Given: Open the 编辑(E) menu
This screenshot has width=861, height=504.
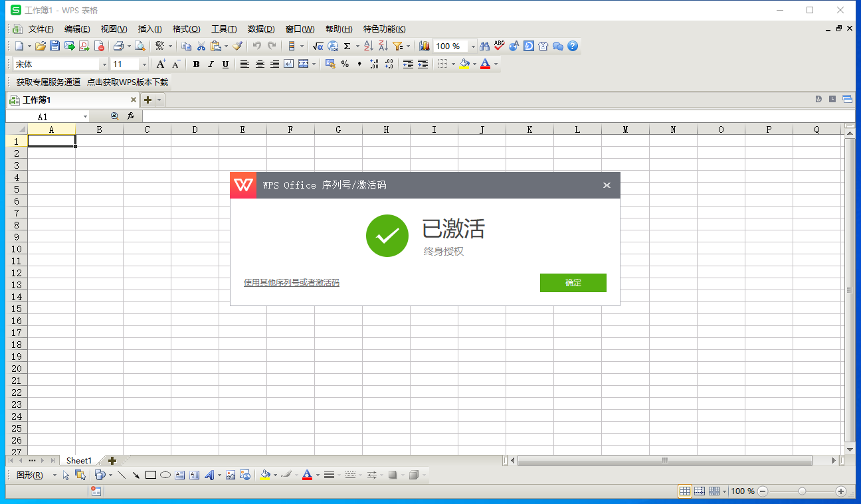Looking at the screenshot, I should click(x=77, y=29).
